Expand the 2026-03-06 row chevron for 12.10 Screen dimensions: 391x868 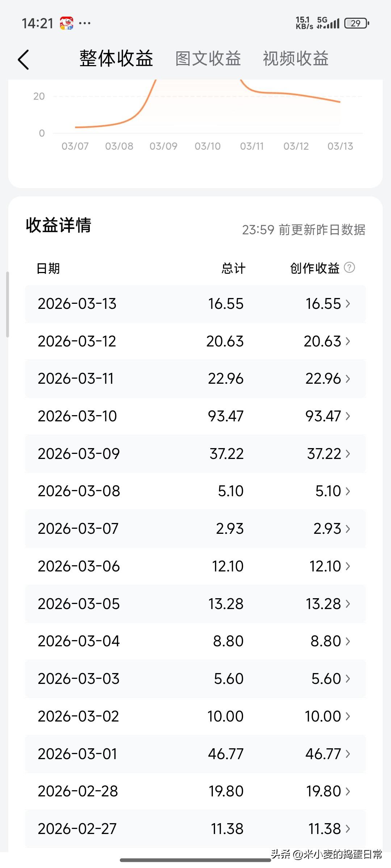tap(348, 566)
